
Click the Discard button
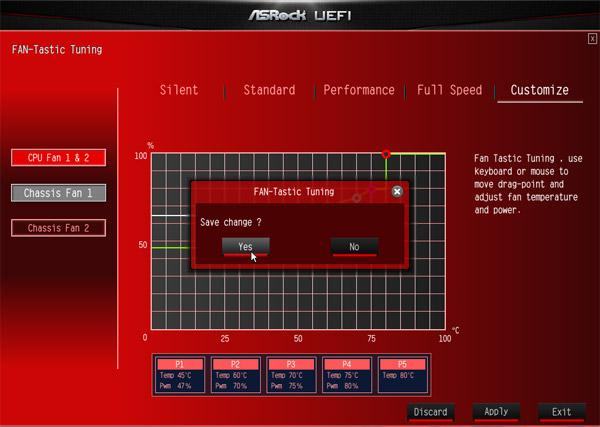click(430, 412)
